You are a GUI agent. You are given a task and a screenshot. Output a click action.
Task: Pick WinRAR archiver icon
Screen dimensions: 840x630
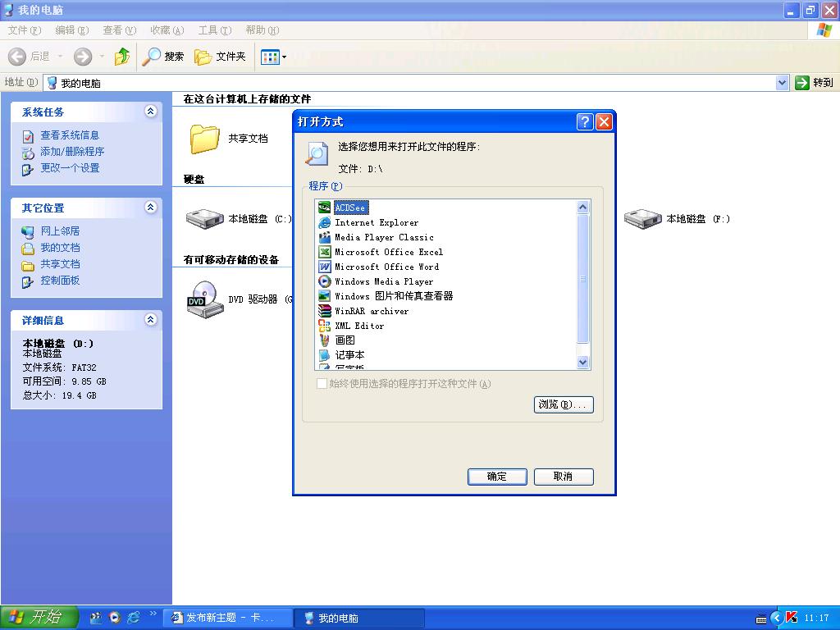[324, 311]
